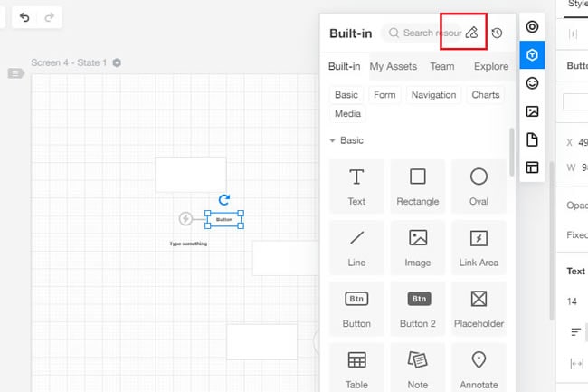Switch to the Explore tab
The height and width of the screenshot is (392, 588).
491,66
